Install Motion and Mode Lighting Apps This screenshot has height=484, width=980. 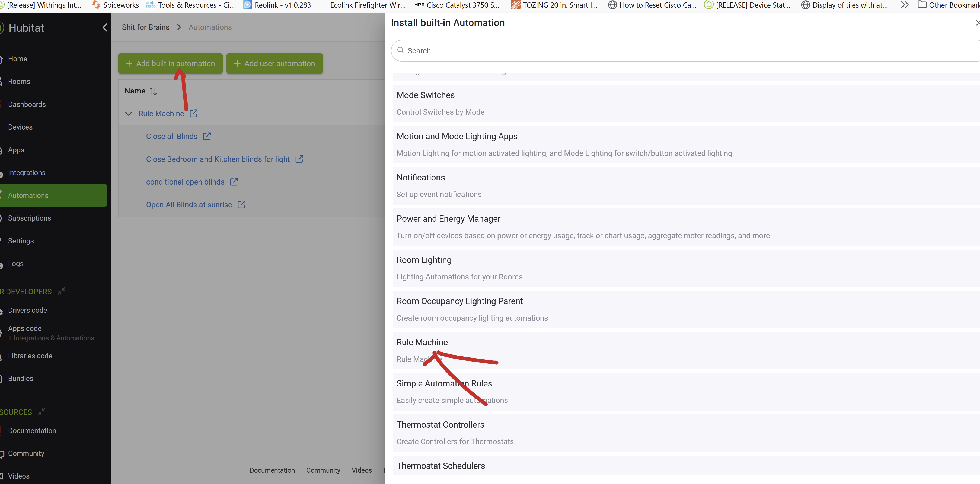[x=686, y=144]
